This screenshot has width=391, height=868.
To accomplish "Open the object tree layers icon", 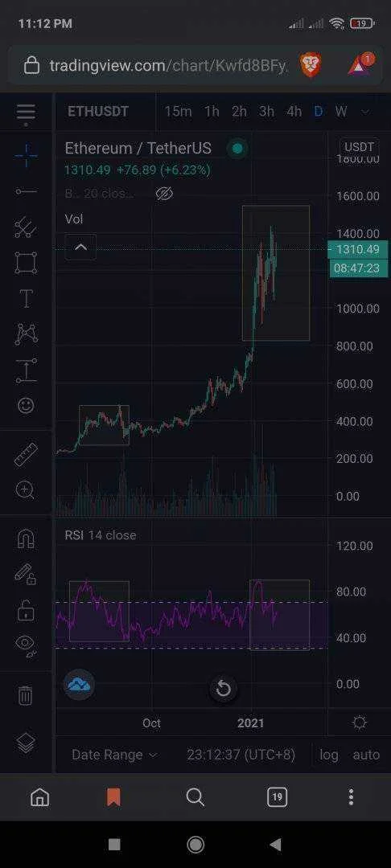I will tap(26, 743).
